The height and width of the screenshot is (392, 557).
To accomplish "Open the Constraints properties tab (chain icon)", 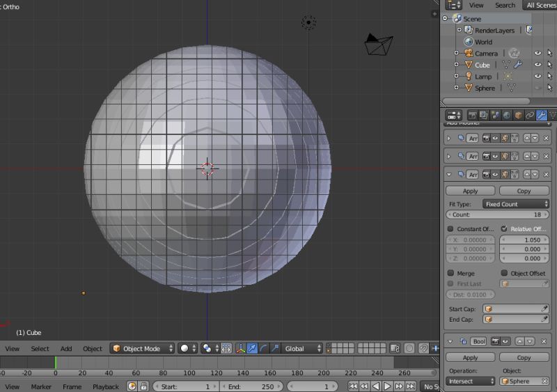I will (x=530, y=116).
